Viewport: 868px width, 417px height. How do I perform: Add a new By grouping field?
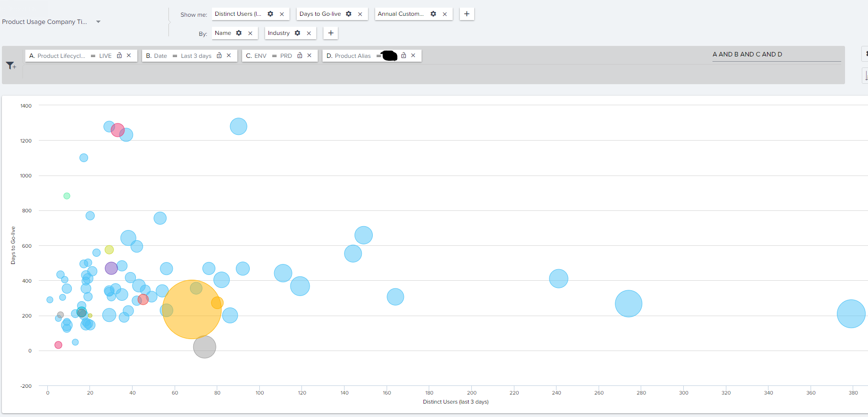coord(331,33)
